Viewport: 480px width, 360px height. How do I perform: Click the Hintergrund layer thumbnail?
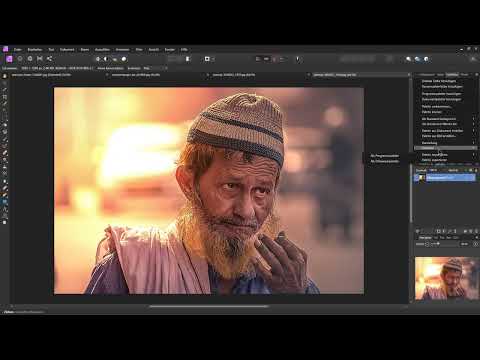pyautogui.click(x=422, y=178)
